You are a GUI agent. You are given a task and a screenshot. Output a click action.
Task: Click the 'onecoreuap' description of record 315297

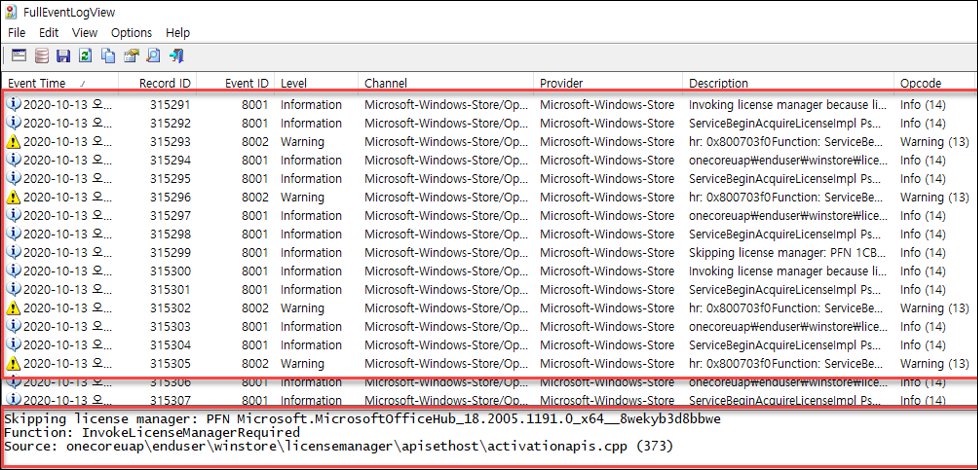coord(788,215)
